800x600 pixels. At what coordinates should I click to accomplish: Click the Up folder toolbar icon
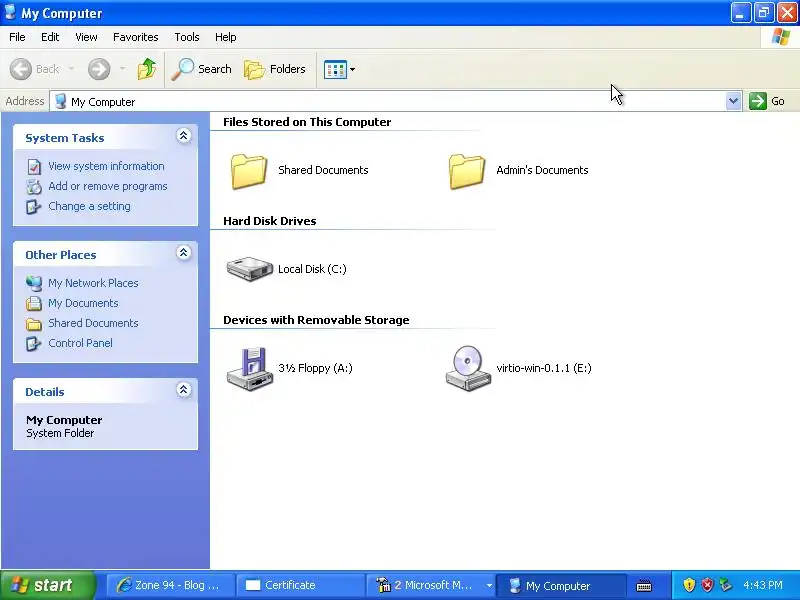pos(146,69)
